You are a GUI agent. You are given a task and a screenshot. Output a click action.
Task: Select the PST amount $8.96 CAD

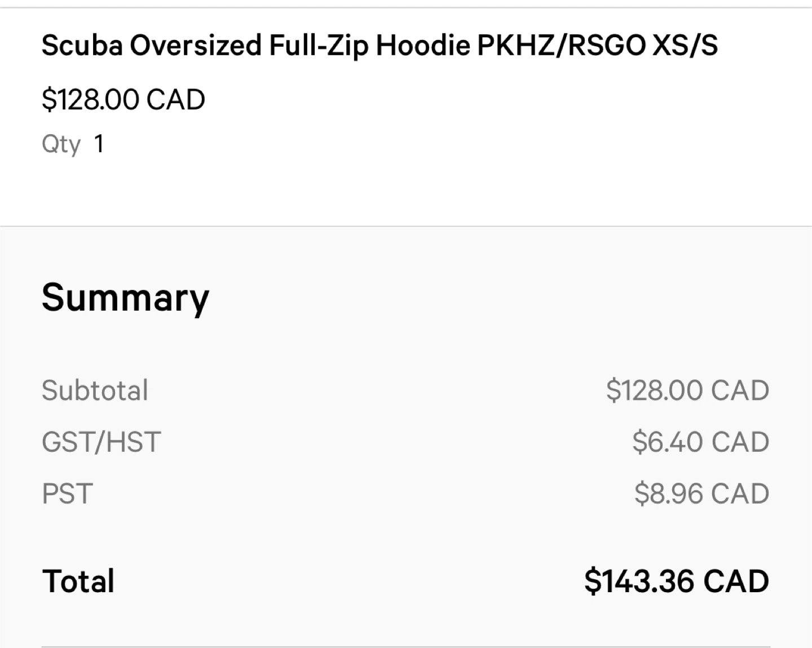[701, 493]
